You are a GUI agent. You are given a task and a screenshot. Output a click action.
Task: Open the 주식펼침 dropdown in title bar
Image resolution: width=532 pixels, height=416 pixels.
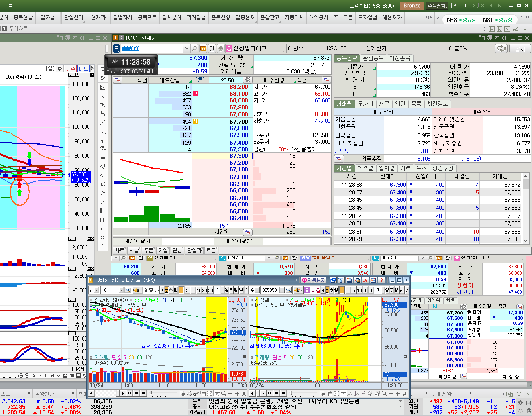pyautogui.click(x=437, y=6)
